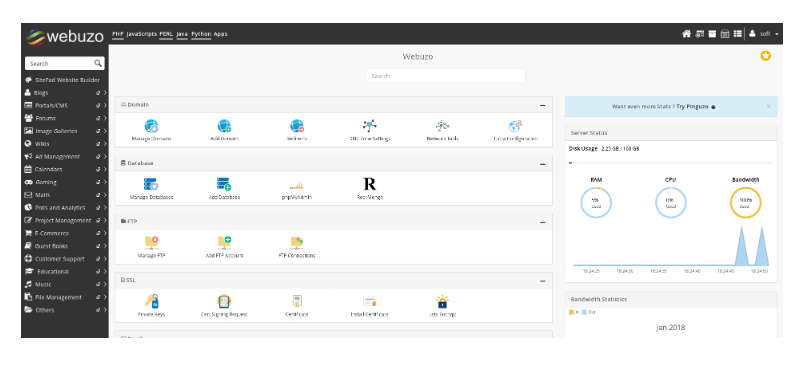Open RockMongo tool

coord(370,184)
